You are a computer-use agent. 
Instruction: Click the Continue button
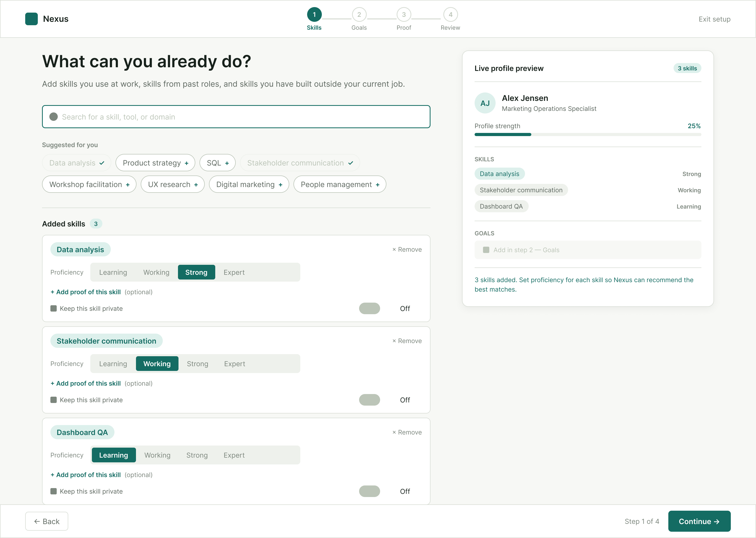click(699, 521)
